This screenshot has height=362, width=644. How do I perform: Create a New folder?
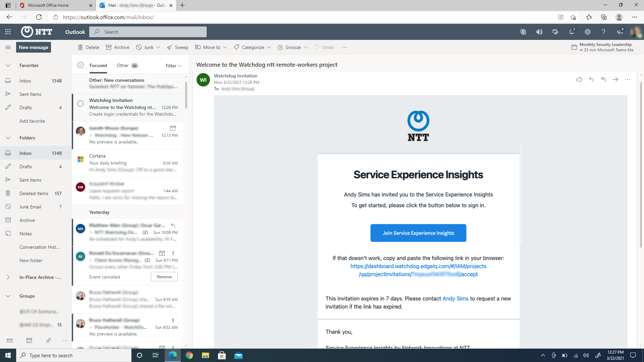[x=31, y=260]
